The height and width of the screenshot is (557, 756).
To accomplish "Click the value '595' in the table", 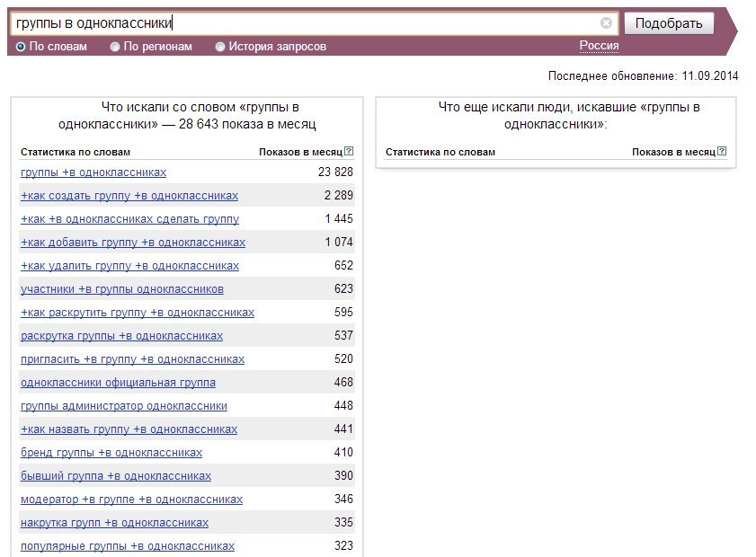I will 343,313.
